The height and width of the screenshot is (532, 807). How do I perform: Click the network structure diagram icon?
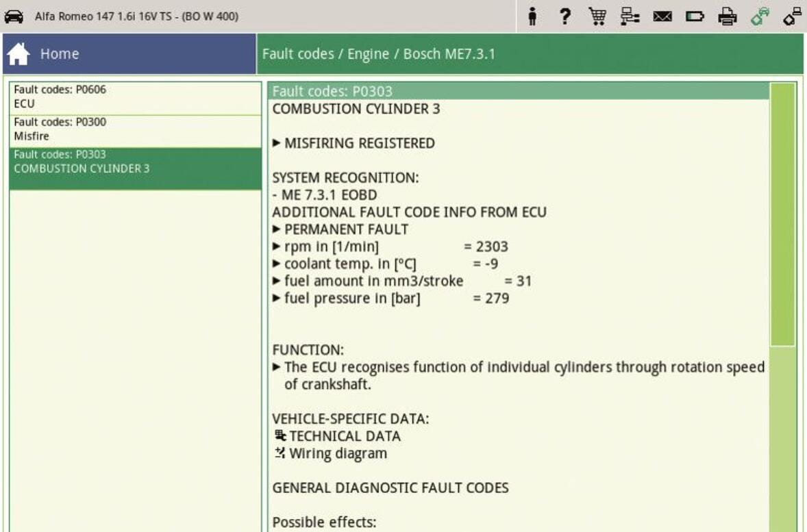tap(629, 16)
